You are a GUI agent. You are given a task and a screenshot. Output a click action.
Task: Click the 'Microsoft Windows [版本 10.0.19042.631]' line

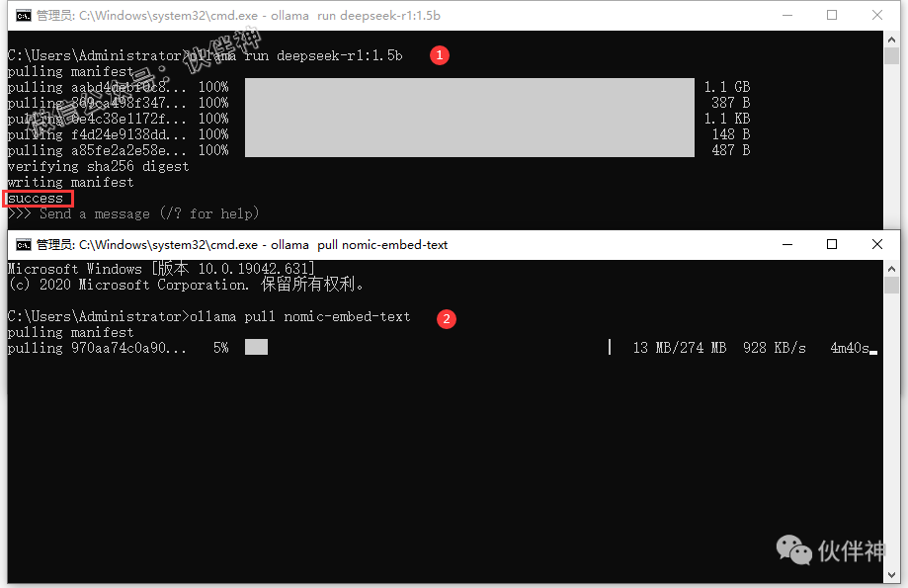pos(162,270)
